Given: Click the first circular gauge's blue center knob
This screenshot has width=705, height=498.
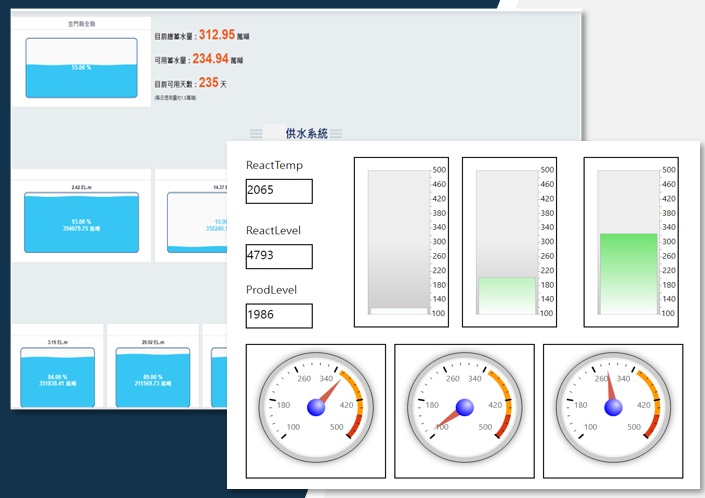Looking at the screenshot, I should pos(316,406).
